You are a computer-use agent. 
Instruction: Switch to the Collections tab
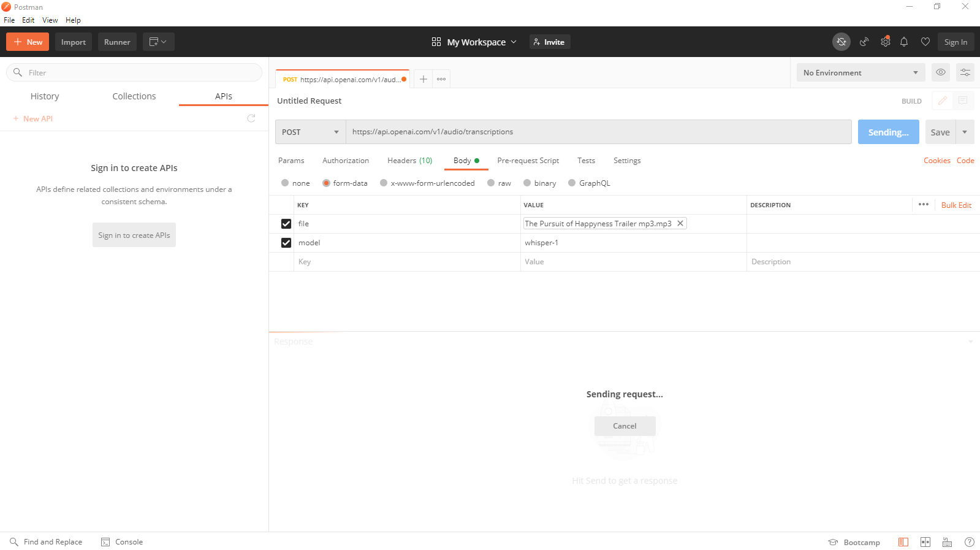coord(134,96)
